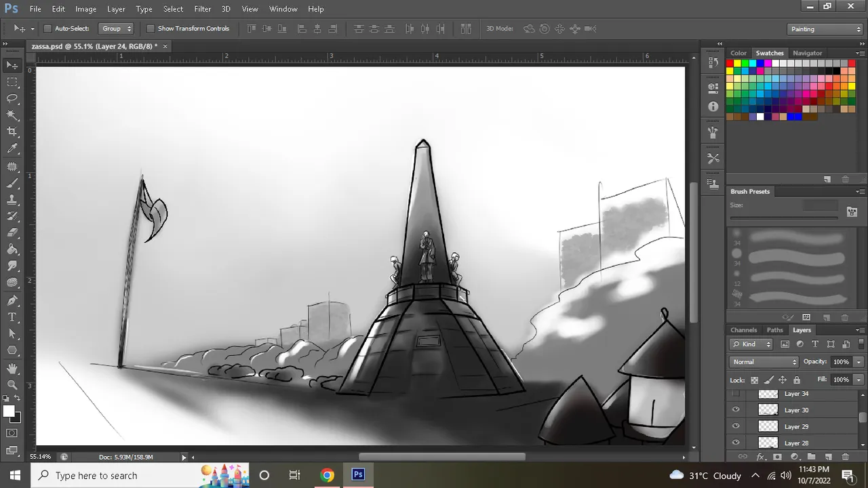Show Layer 34 via empty visibility box
The height and width of the screenshot is (488, 868).
tap(736, 394)
